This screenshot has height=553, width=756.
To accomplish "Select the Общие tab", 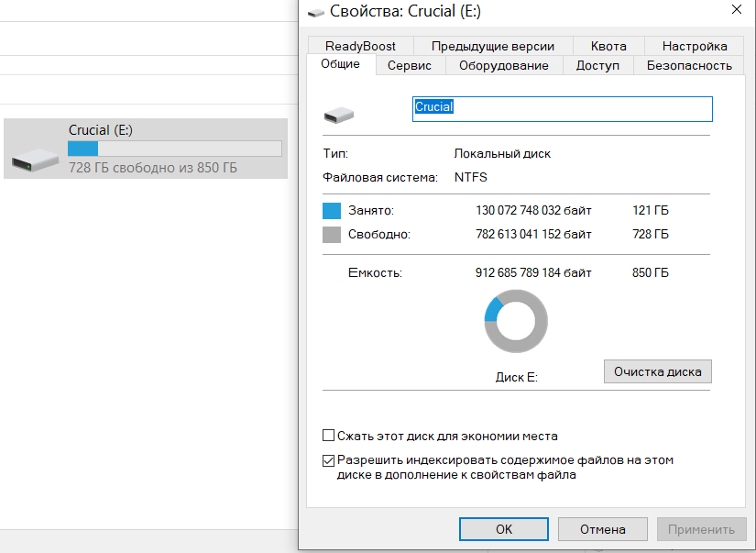I will [x=340, y=64].
